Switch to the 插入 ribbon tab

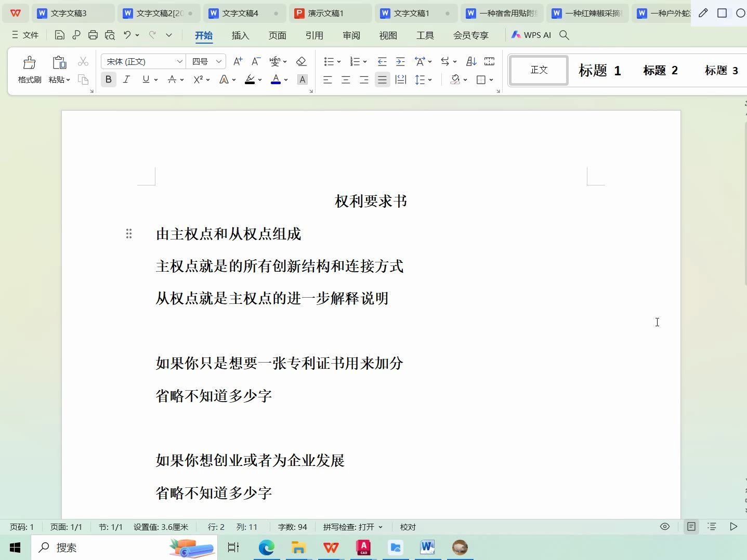[240, 35]
